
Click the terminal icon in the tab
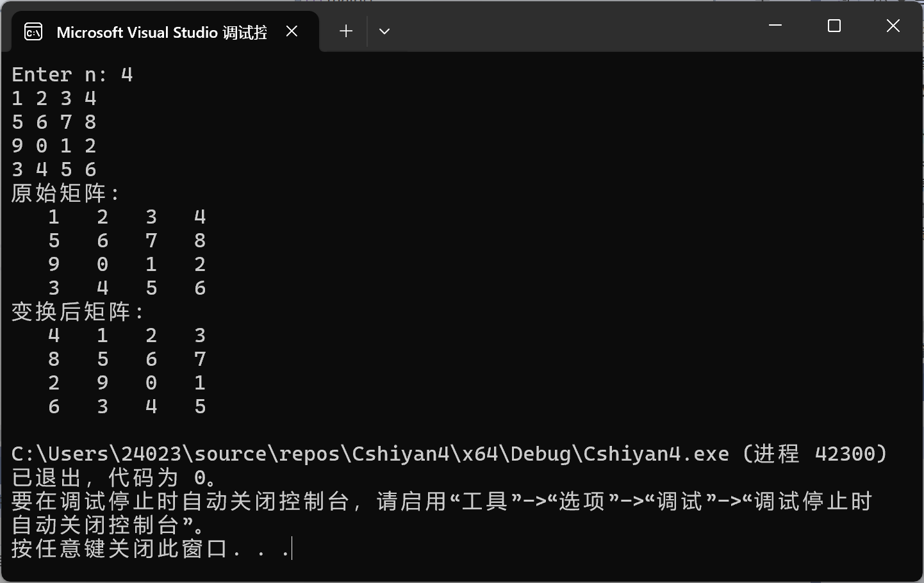[x=33, y=31]
